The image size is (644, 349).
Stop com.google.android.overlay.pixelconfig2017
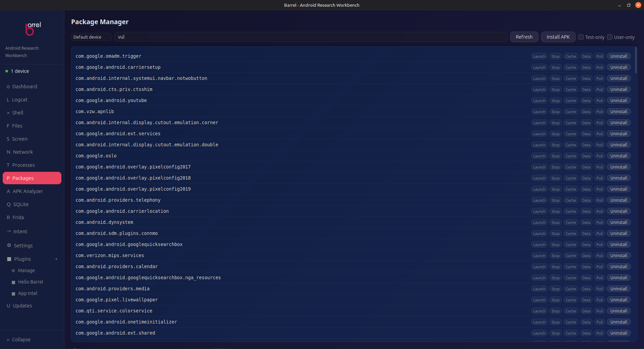click(x=555, y=167)
